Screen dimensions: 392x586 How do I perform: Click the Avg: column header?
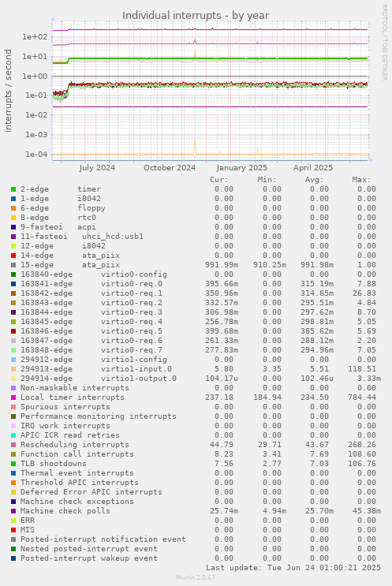(314, 180)
